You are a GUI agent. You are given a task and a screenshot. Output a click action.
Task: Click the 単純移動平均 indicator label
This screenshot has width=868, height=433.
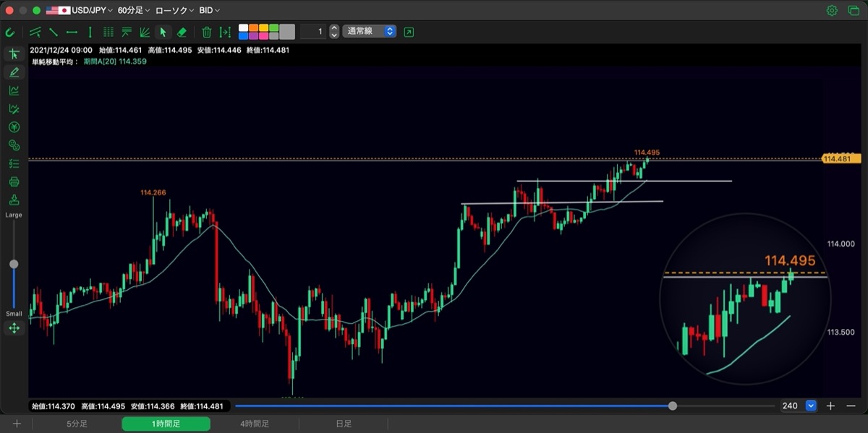click(x=54, y=61)
